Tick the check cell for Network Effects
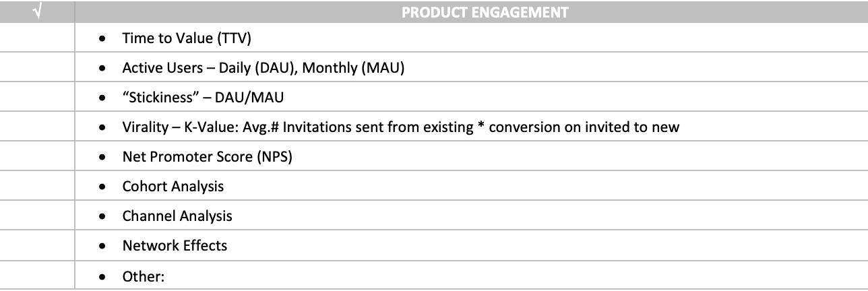 point(37,246)
